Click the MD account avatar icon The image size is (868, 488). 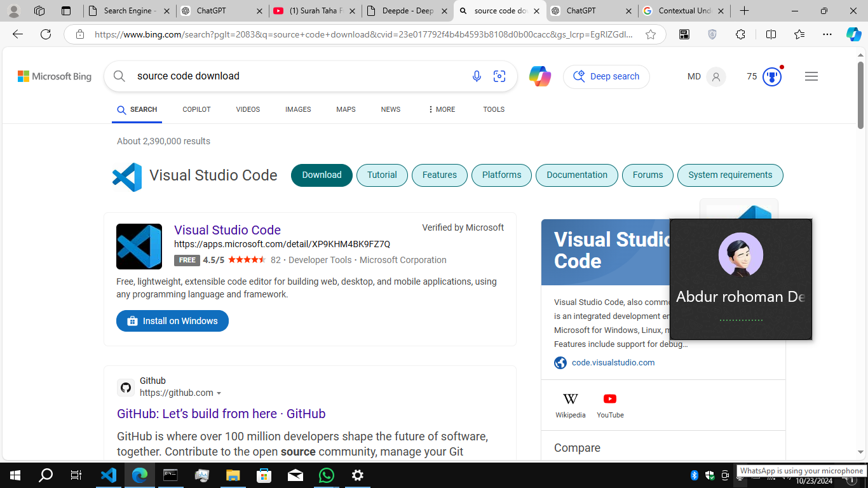(716, 76)
